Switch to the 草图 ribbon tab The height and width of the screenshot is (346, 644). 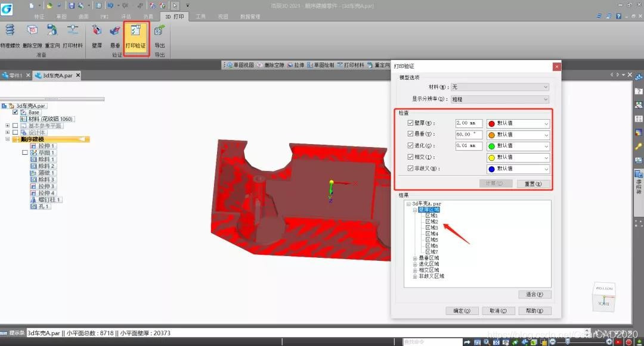[x=61, y=17]
